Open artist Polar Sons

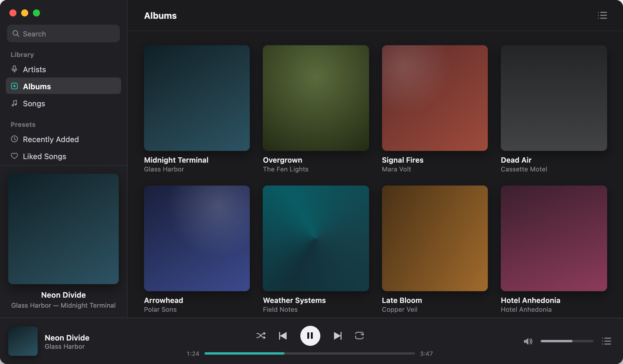point(160,309)
